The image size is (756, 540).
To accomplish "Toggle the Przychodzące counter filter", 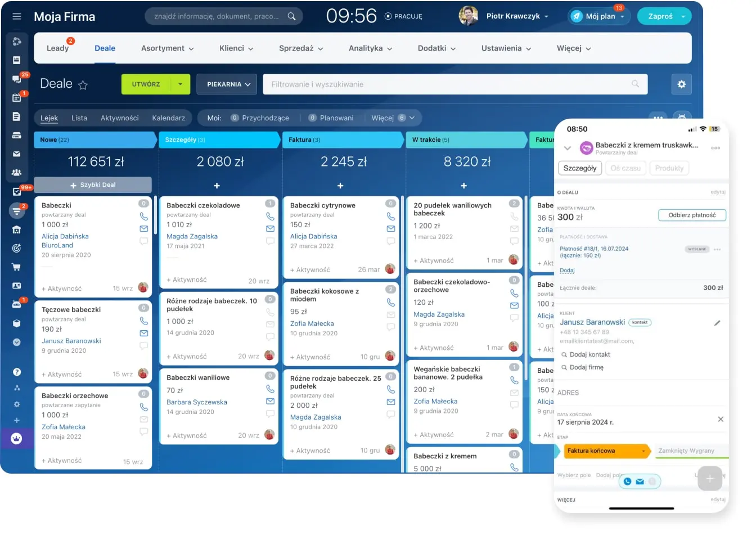I will pos(259,118).
